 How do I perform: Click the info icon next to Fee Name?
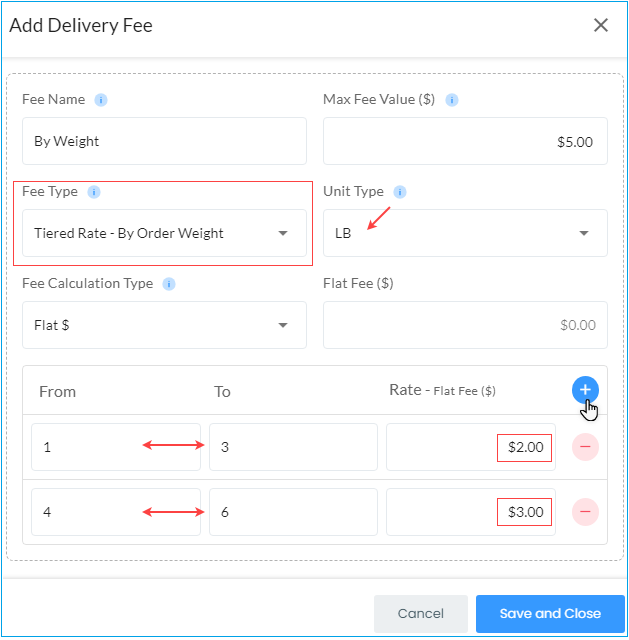tap(101, 100)
